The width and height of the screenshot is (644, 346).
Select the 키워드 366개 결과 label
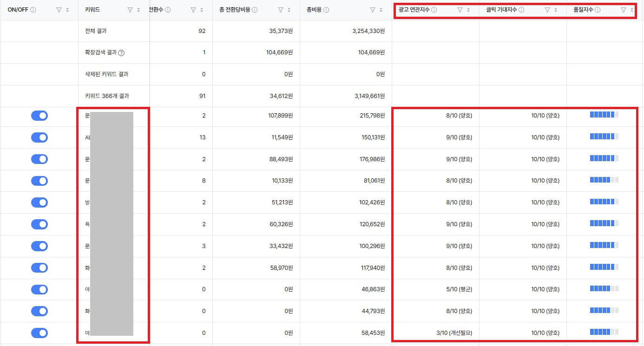107,96
